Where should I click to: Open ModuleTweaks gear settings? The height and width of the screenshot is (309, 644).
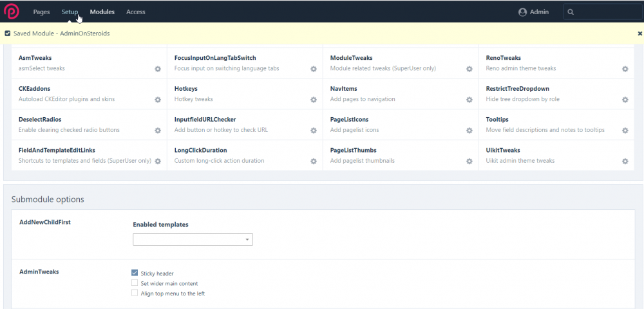point(469,69)
